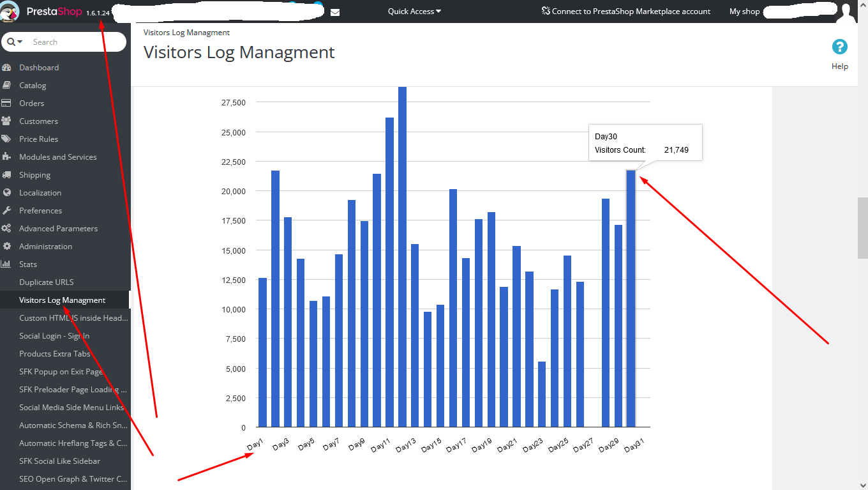868x490 pixels.
Task: Select Products Extra Tabs menu item
Action: tap(55, 354)
